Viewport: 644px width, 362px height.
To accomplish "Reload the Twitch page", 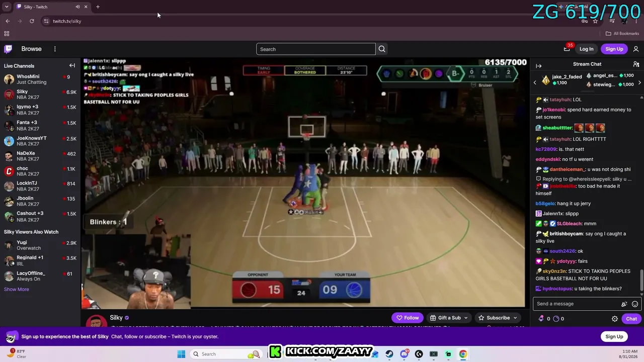I will pos(32,21).
